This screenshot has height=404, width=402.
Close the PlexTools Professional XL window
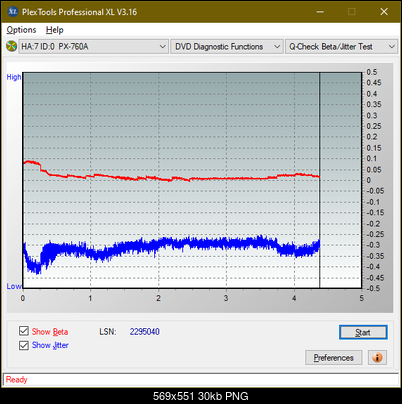pos(384,12)
